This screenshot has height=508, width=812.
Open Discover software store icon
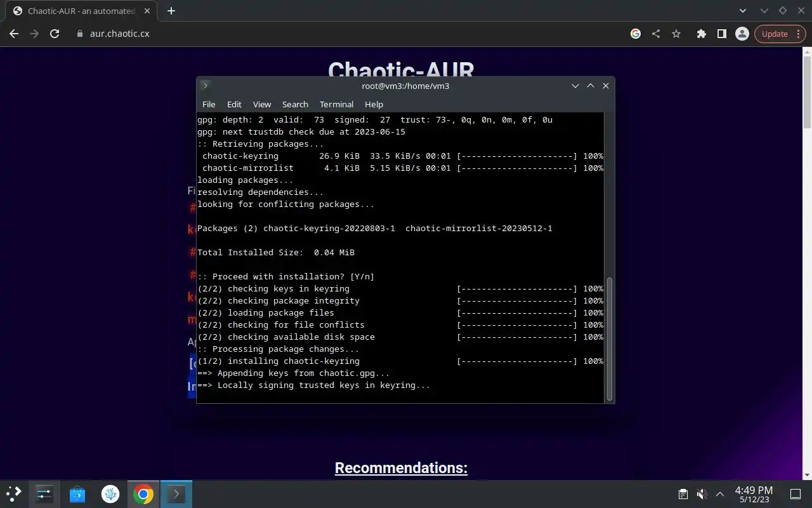77,493
